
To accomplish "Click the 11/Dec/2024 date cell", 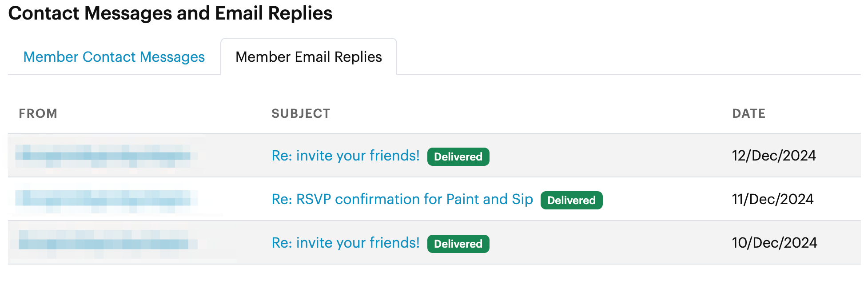I will pos(772,199).
